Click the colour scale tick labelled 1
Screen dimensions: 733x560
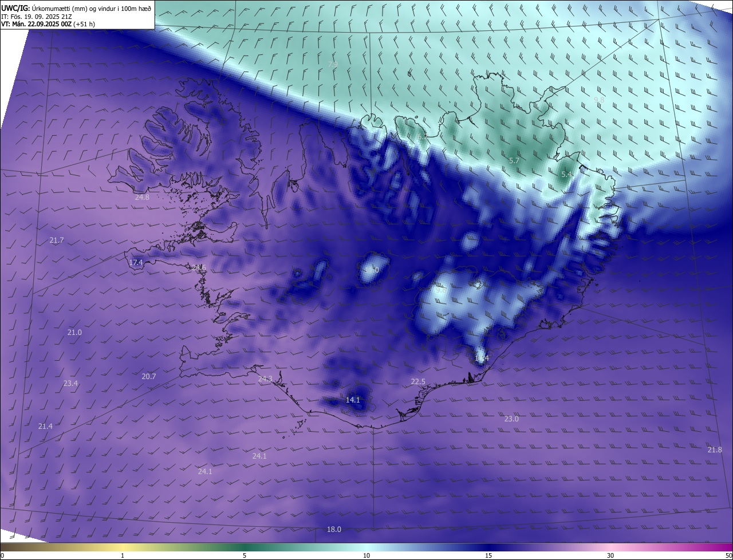point(123,555)
